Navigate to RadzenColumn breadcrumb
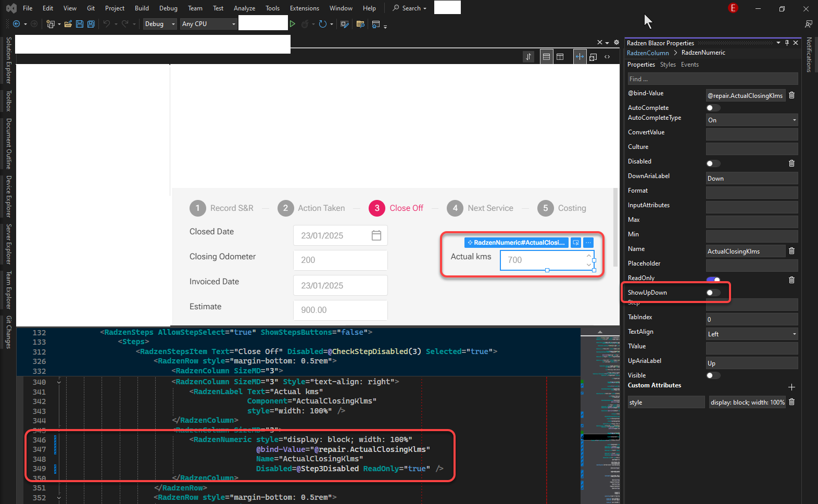Viewport: 818px width, 504px height. click(x=648, y=53)
